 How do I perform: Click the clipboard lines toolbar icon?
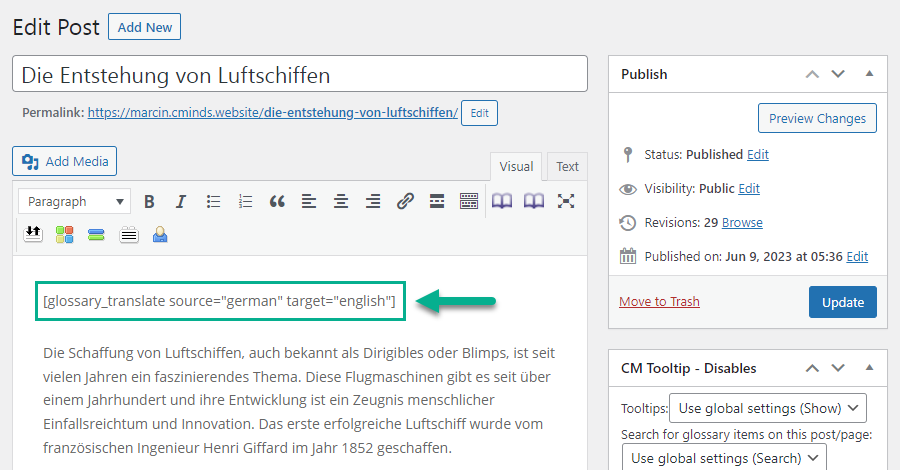coord(129,235)
